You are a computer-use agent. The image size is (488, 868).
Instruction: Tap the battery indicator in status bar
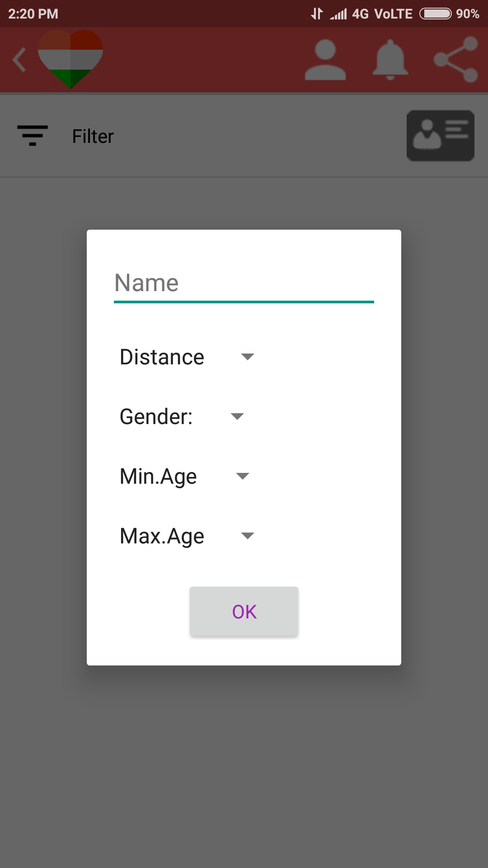pyautogui.click(x=436, y=14)
